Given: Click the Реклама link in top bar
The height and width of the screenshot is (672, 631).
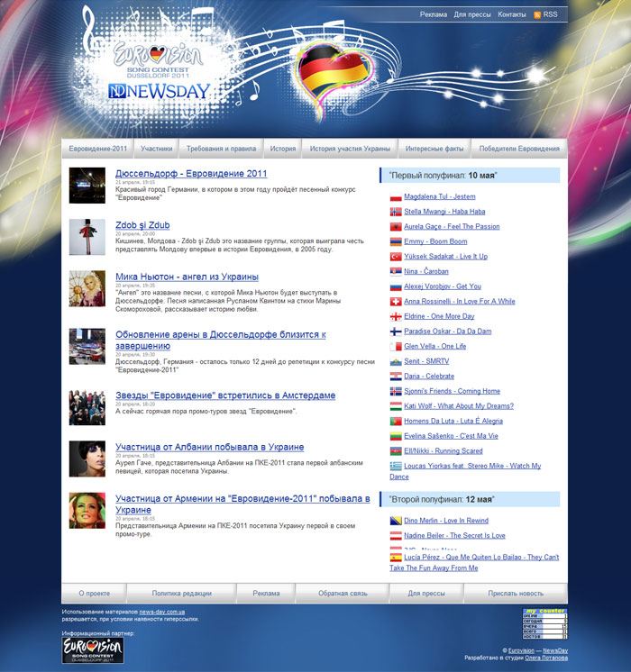Looking at the screenshot, I should point(434,14).
